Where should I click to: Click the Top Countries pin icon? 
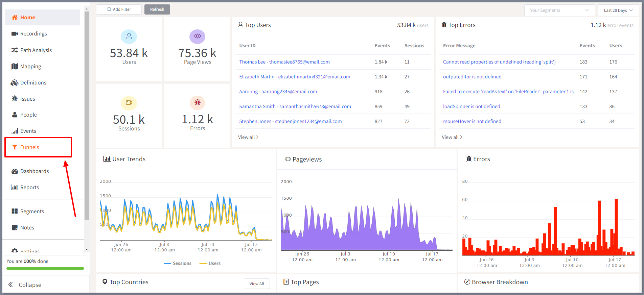(105, 281)
